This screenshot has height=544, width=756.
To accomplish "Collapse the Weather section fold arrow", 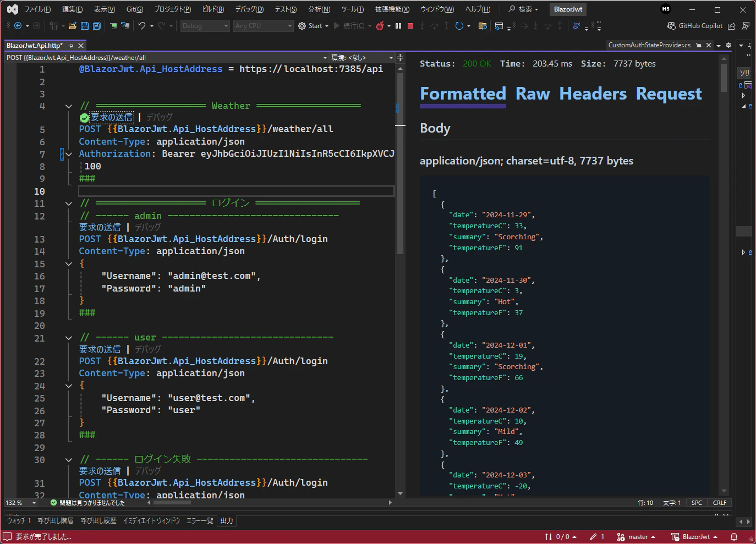I will (69, 106).
